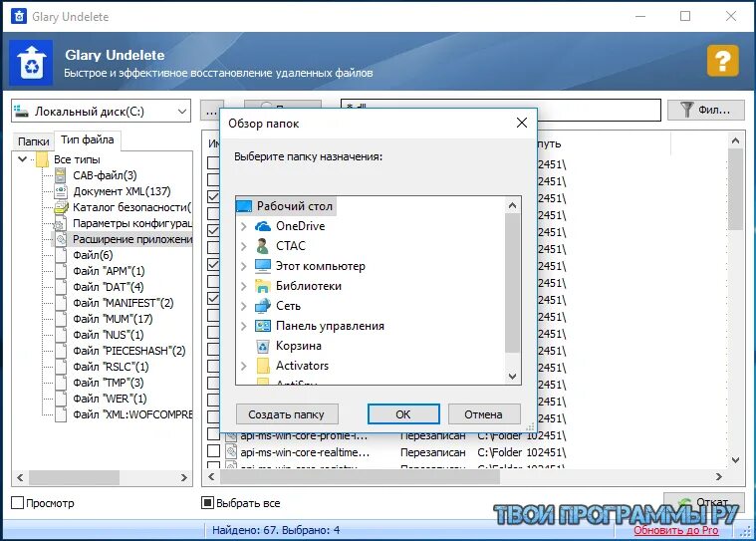Screen dimensions: 756x541
Task: Toggle the Выбрать все checkbox
Action: (x=207, y=503)
